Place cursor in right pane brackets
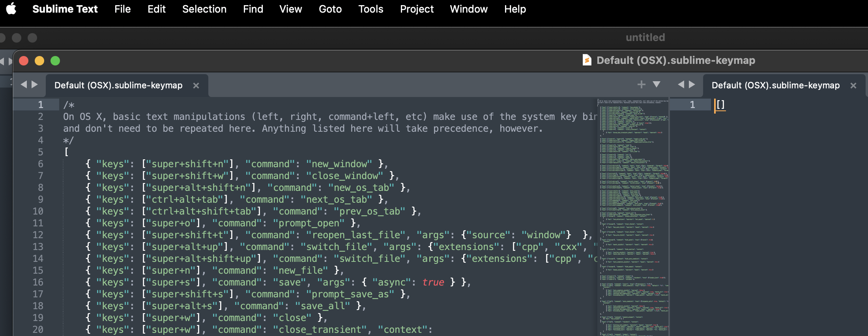Screen dimensions: 868x336 tap(720, 105)
